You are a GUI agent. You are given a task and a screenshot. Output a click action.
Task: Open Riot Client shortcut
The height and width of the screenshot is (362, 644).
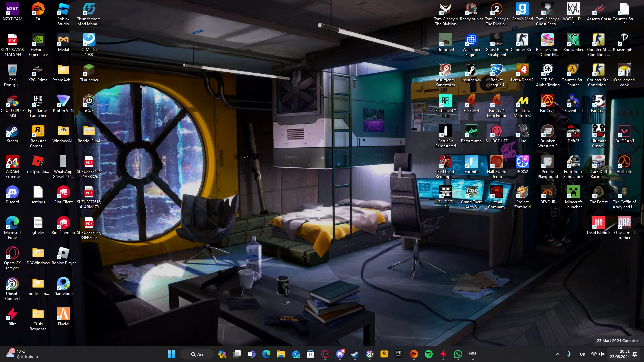coord(63,195)
